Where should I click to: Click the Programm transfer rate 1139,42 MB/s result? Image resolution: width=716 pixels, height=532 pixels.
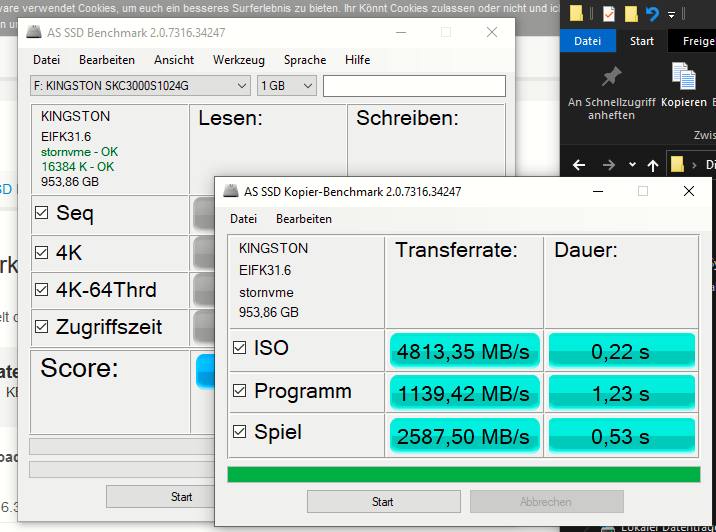(464, 393)
